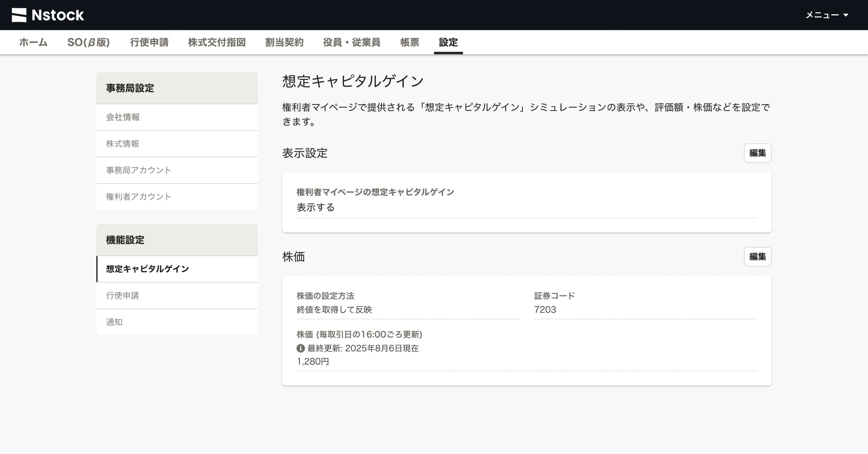Viewport: 868px width, 454px height.
Task: Click the 1,280円 stock price
Action: (313, 361)
